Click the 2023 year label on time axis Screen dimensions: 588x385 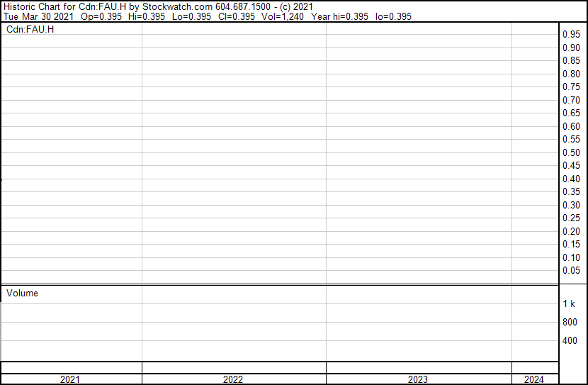point(418,379)
